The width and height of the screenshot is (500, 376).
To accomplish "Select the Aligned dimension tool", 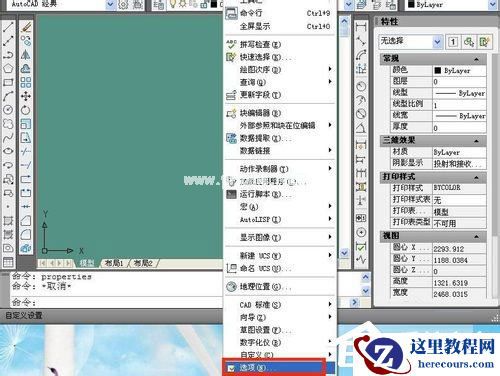I will (361, 41).
